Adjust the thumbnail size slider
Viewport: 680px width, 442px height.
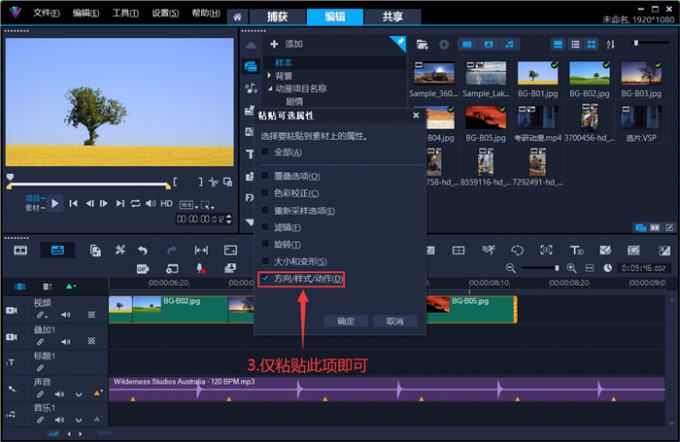(x=636, y=43)
